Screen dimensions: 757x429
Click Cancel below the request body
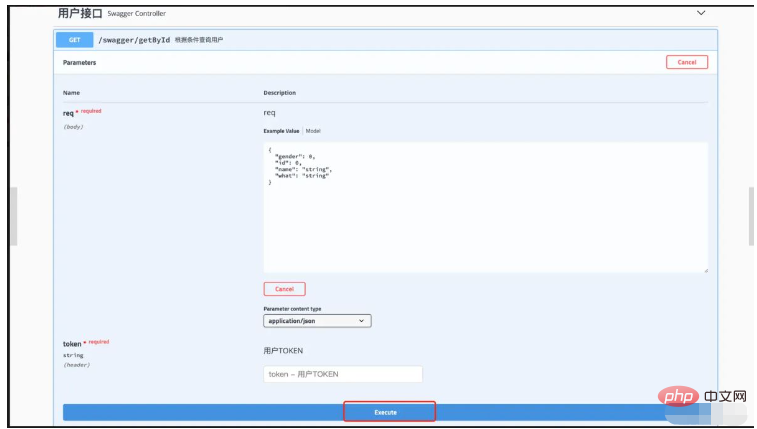click(284, 289)
